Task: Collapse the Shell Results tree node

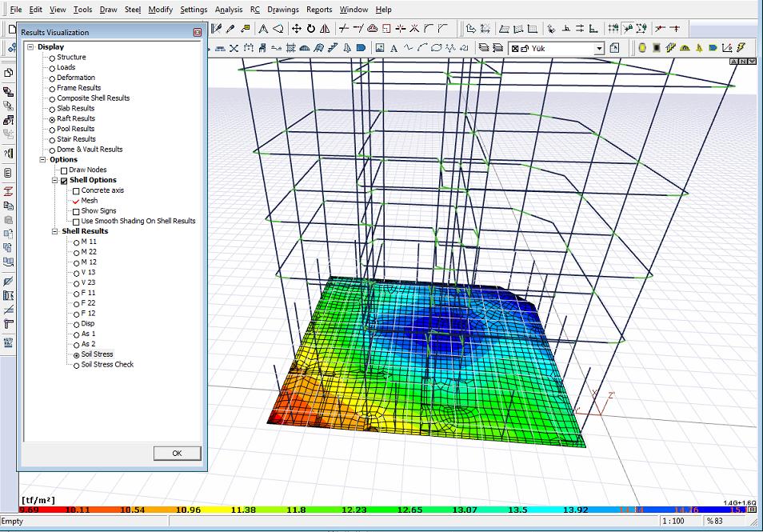Action: pos(55,232)
